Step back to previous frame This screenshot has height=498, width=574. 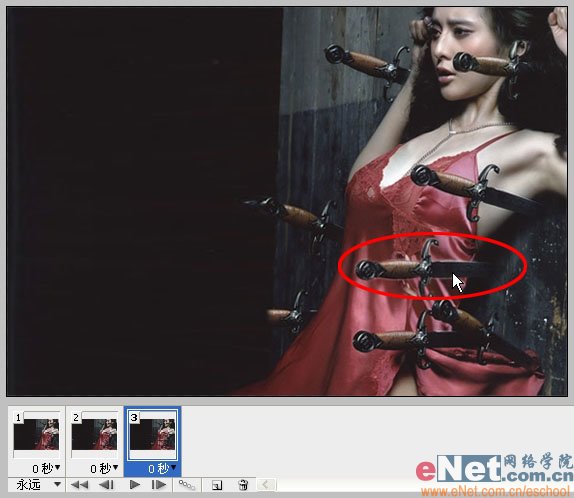107,485
